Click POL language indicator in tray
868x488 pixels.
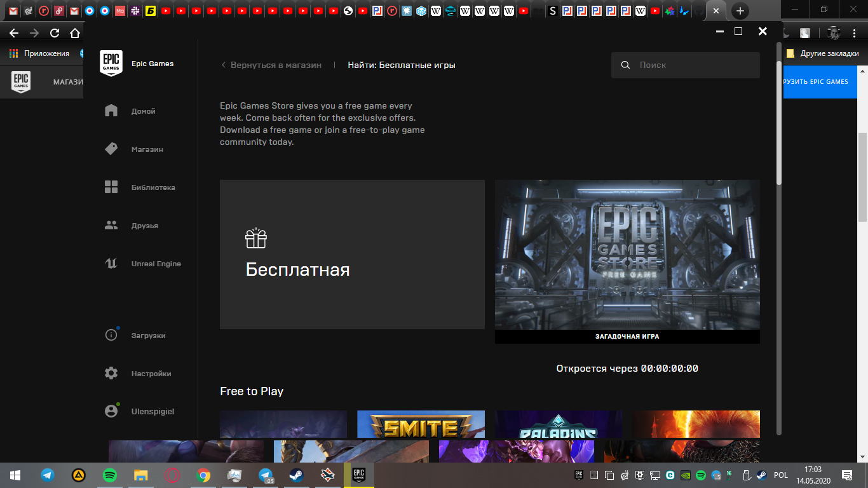click(781, 475)
